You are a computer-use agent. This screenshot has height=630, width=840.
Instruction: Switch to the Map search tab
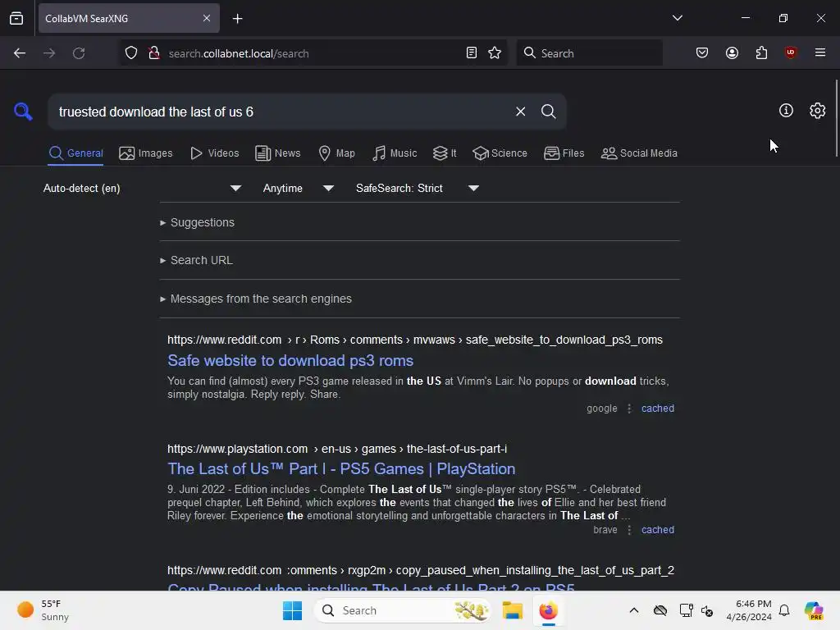click(336, 153)
